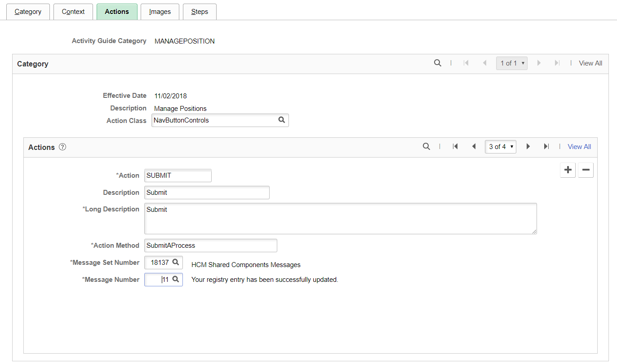Click the Message Number label
617x364 pixels.
click(x=111, y=280)
